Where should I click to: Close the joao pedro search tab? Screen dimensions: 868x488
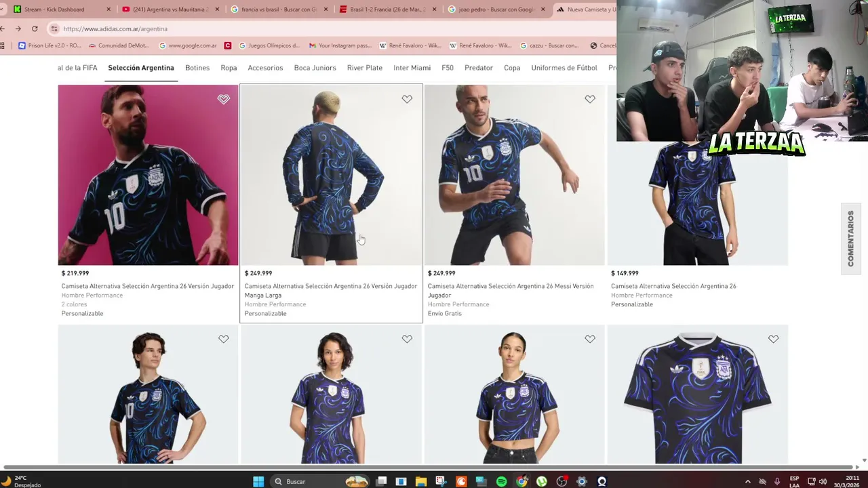[542, 9]
